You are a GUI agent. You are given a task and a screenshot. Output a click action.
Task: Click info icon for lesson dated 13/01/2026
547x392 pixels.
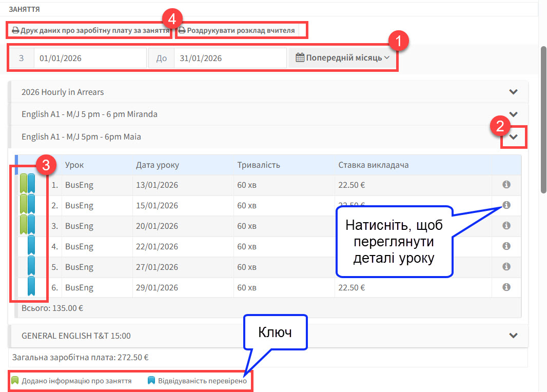point(506,185)
